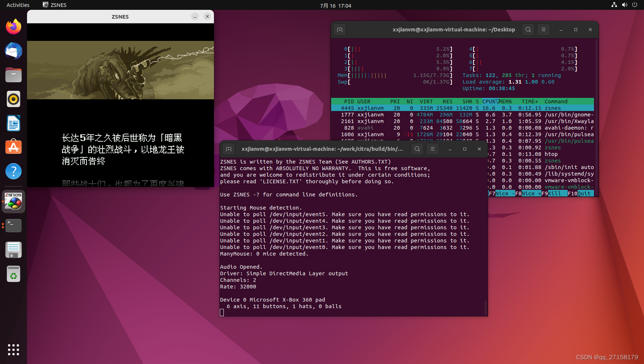Sort htop by Command column header
The image size is (644, 364).
556,101
